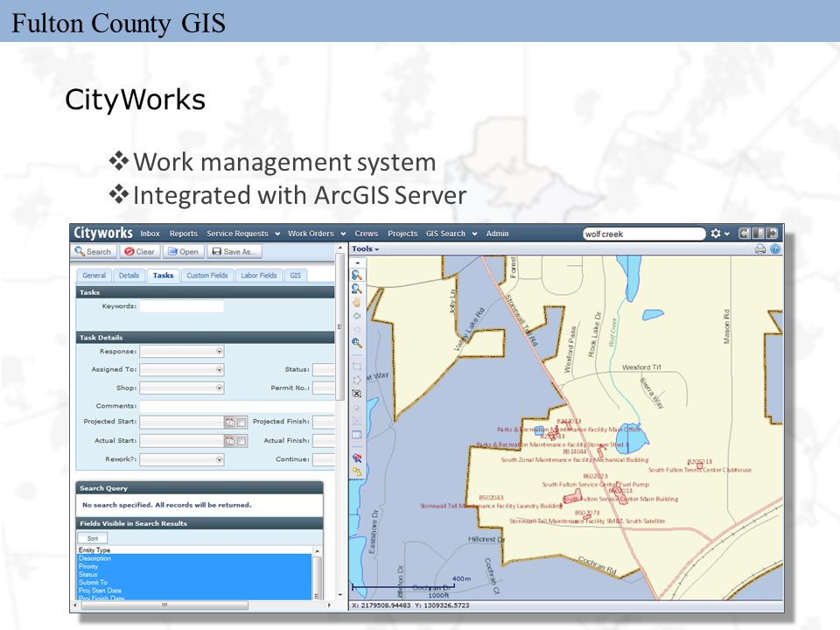The image size is (840, 630).
Task: Expand the Response dropdown
Action: (x=219, y=352)
